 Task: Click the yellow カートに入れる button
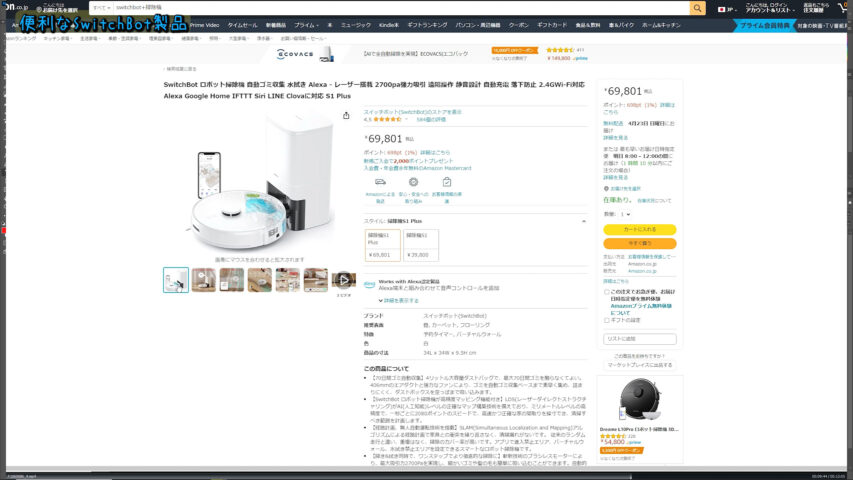(x=640, y=229)
